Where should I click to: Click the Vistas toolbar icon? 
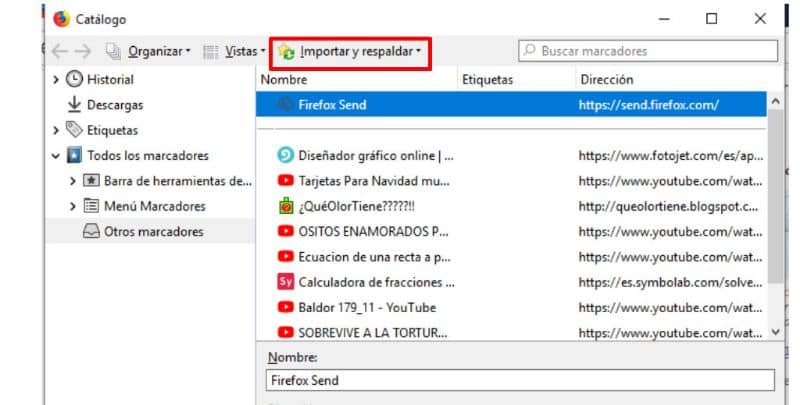pyautogui.click(x=211, y=52)
